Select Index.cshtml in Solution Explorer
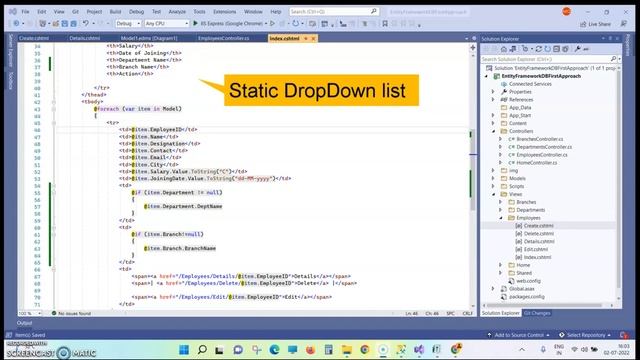Screen dimensions: 640x360 click(x=537, y=258)
